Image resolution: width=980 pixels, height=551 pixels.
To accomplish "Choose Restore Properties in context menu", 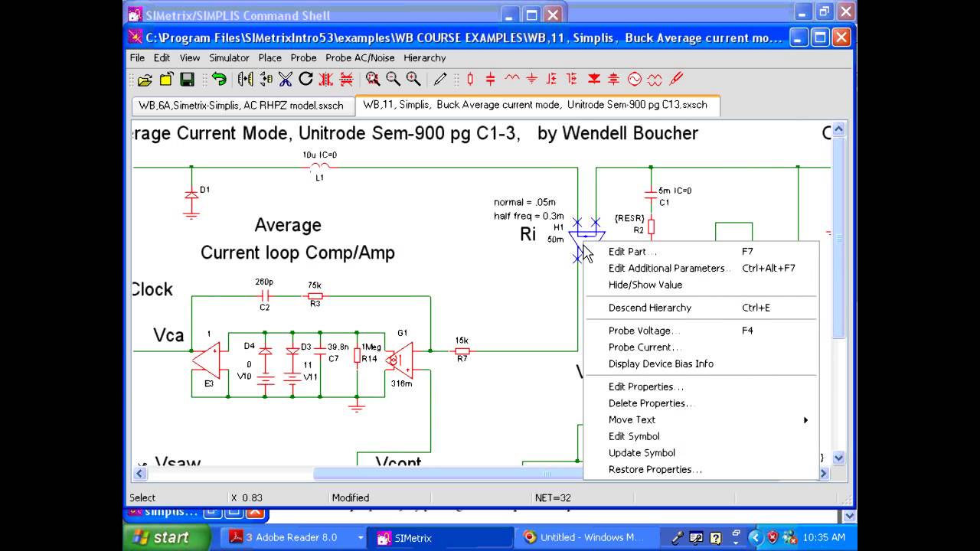I will [701, 470].
